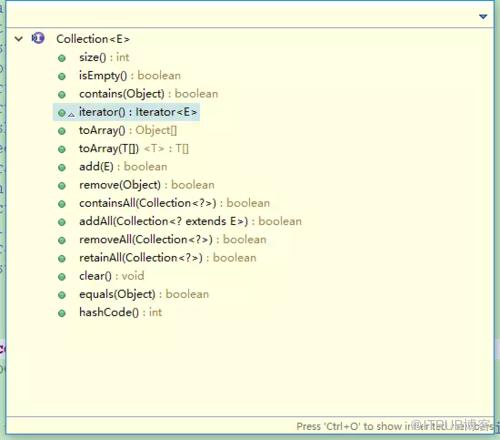Click the green icon beside clear()
This screenshot has width=500, height=440.
pos(62,277)
